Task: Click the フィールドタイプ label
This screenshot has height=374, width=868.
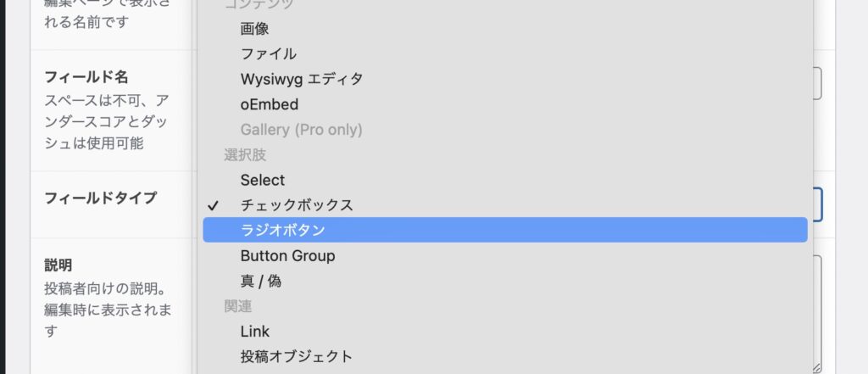Action: (x=100, y=198)
